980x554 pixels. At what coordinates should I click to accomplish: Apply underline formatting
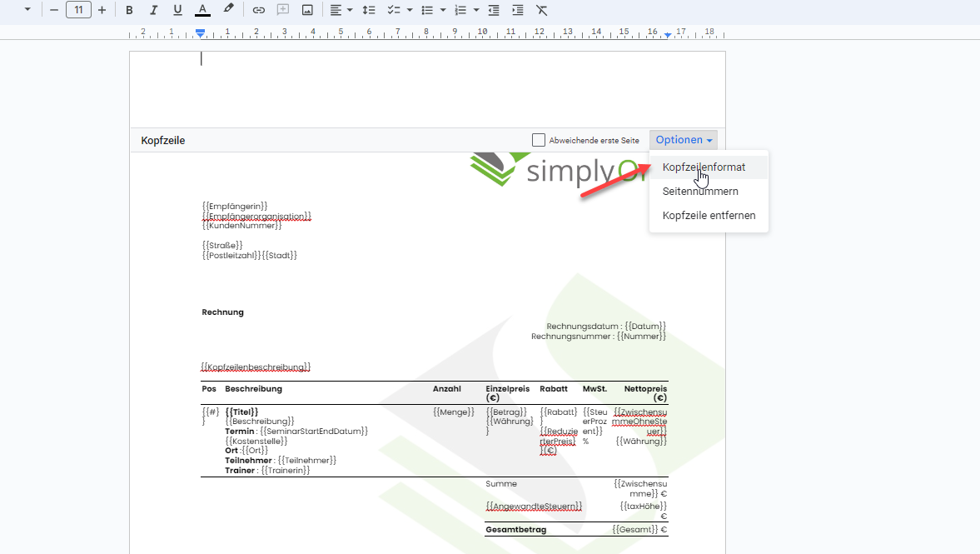[x=177, y=10]
